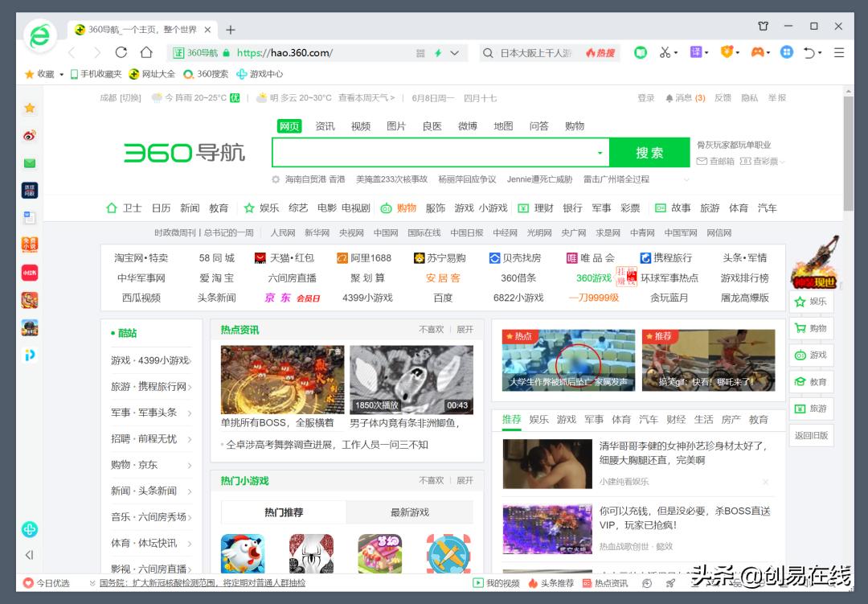Open the browser hamburger menu icon
This screenshot has width=868, height=604.
[x=838, y=51]
